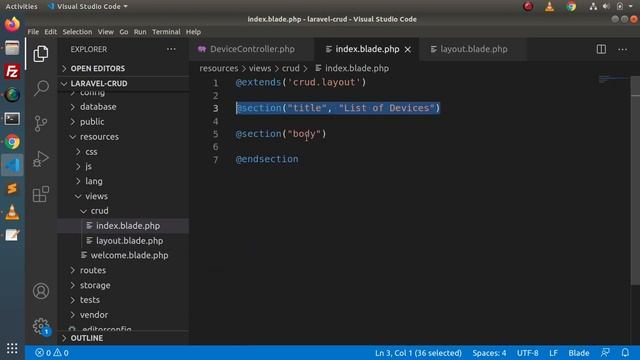Open the Run and Debug view

click(x=41, y=159)
